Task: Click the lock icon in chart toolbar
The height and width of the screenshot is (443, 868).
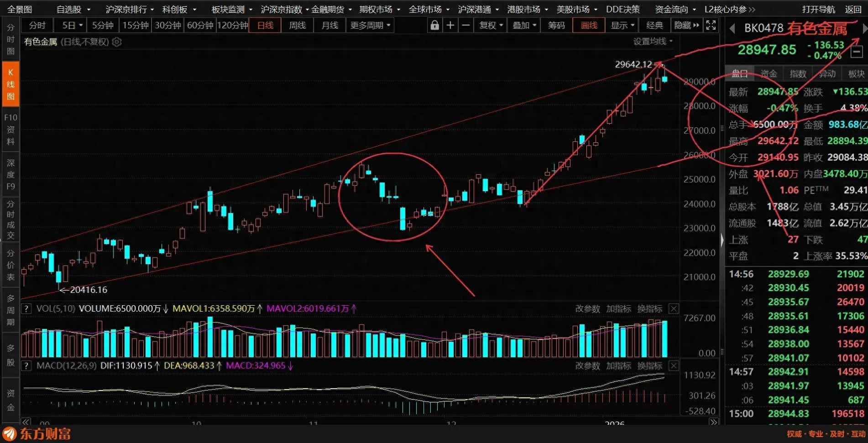Action: (x=434, y=25)
